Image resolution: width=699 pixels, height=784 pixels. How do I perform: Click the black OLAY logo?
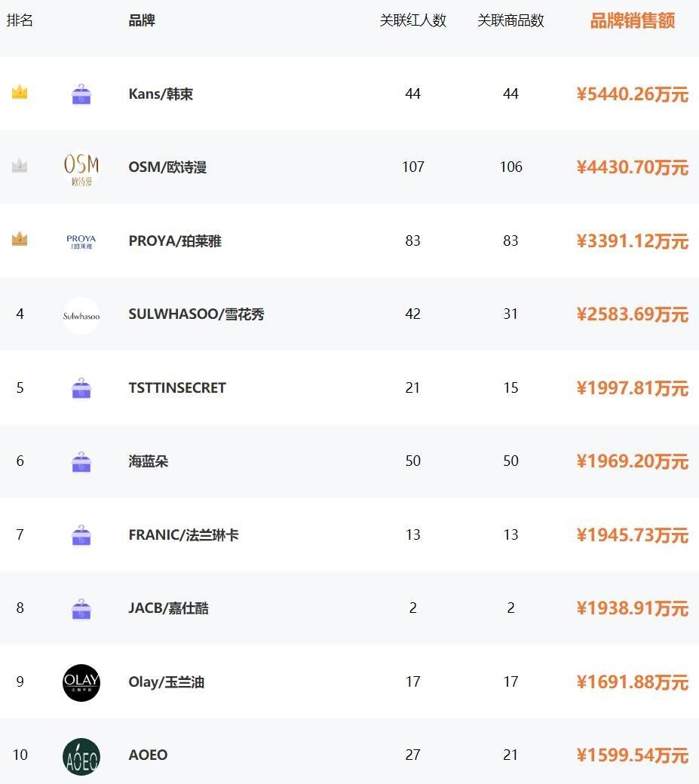81,682
